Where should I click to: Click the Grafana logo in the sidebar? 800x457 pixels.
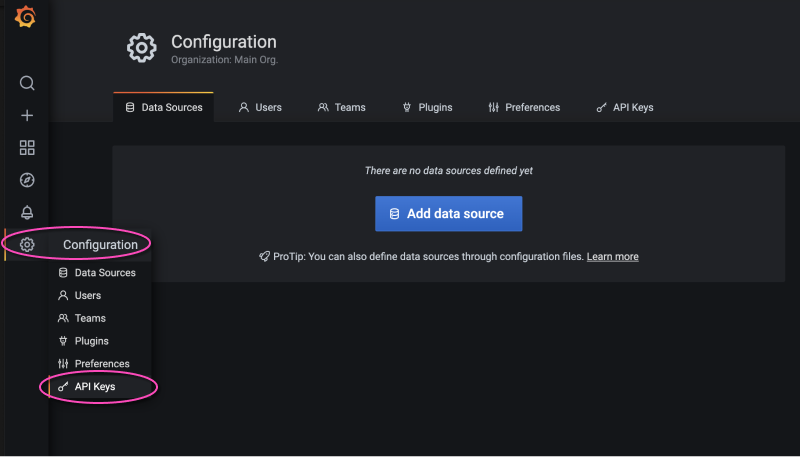[27, 19]
